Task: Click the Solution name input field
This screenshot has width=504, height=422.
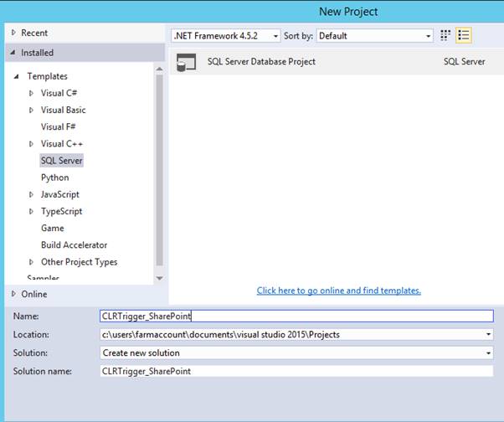Action: (296, 371)
